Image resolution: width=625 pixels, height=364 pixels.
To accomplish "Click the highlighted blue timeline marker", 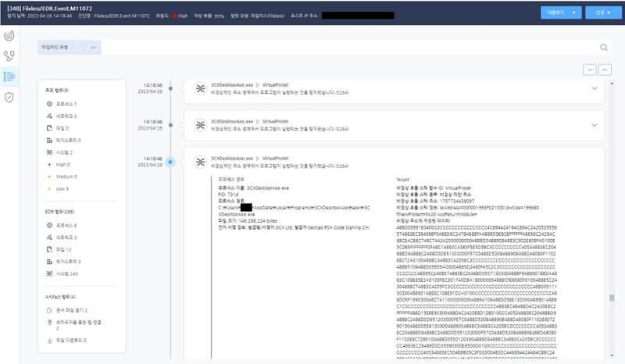I will [x=170, y=162].
